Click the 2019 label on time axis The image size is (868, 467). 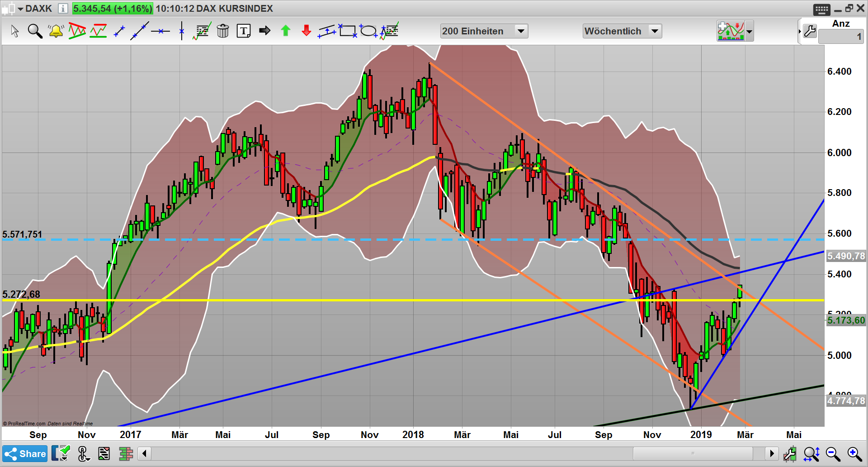tap(701, 435)
